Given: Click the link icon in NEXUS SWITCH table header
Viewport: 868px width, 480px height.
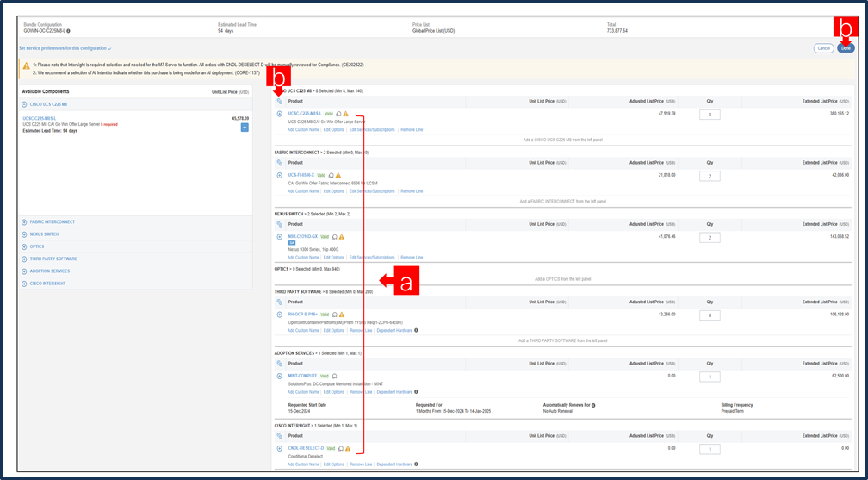Looking at the screenshot, I should (280, 224).
